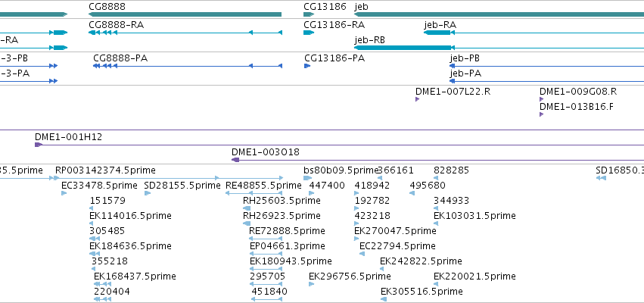Select the DME1-013B16.F marker label
The height and width of the screenshot is (303, 644).
[x=577, y=107]
